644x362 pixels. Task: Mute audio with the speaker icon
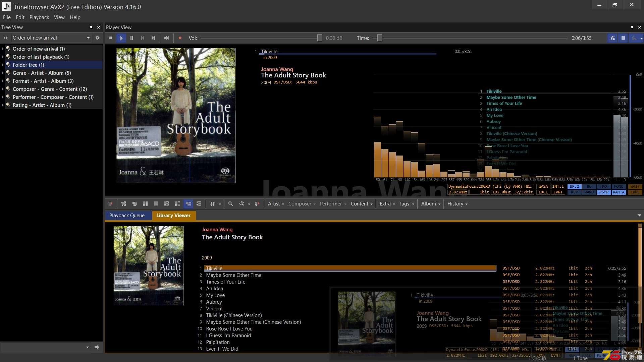point(167,38)
